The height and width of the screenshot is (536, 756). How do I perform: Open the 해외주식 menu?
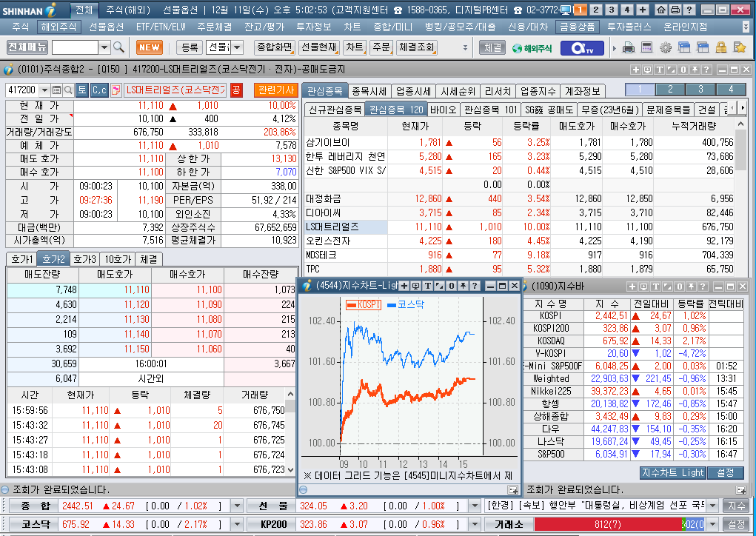tap(58, 27)
